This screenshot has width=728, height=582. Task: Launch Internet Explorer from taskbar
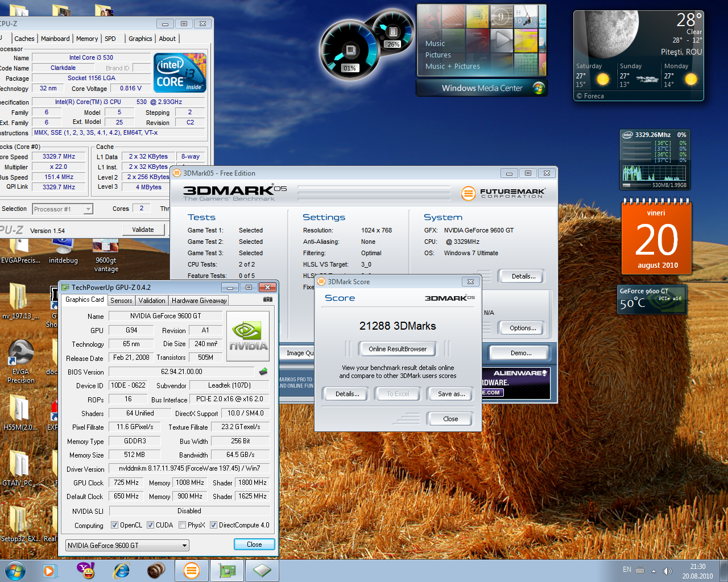click(121, 571)
